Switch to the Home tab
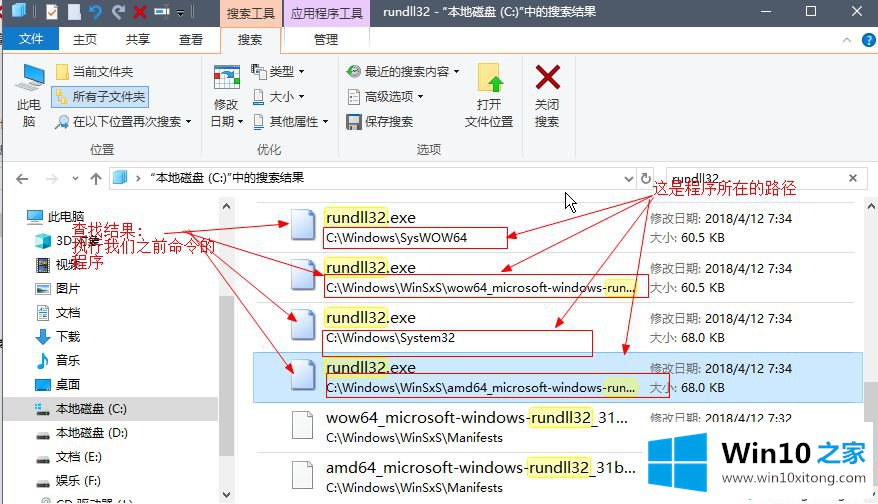The width and height of the screenshot is (878, 504). pos(85,39)
